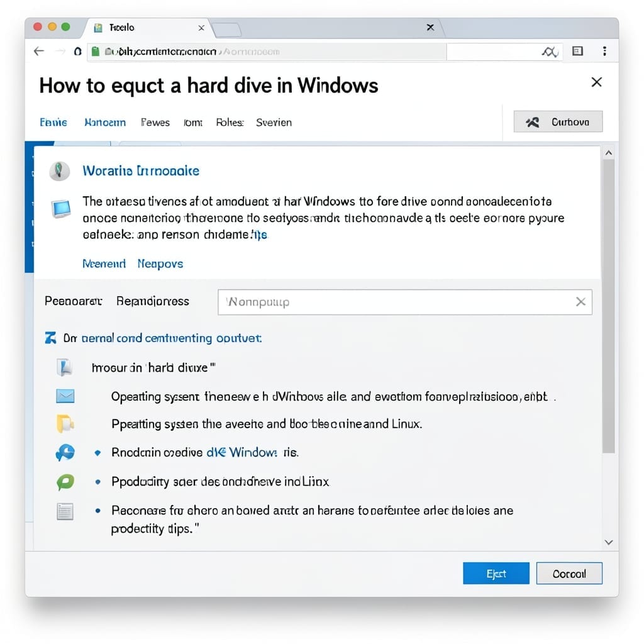Click the blue globe icon in the list
Screen dimensions: 644x644
pos(65,453)
